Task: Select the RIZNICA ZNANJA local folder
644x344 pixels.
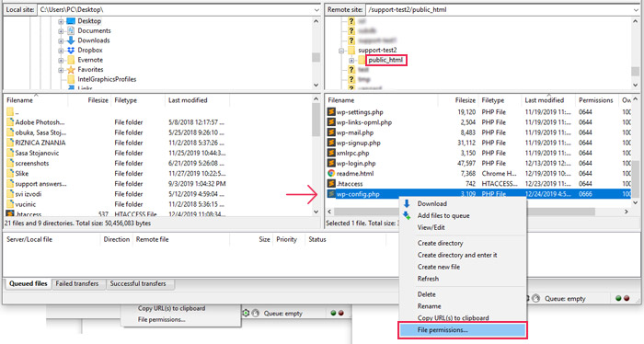Action: (40, 143)
